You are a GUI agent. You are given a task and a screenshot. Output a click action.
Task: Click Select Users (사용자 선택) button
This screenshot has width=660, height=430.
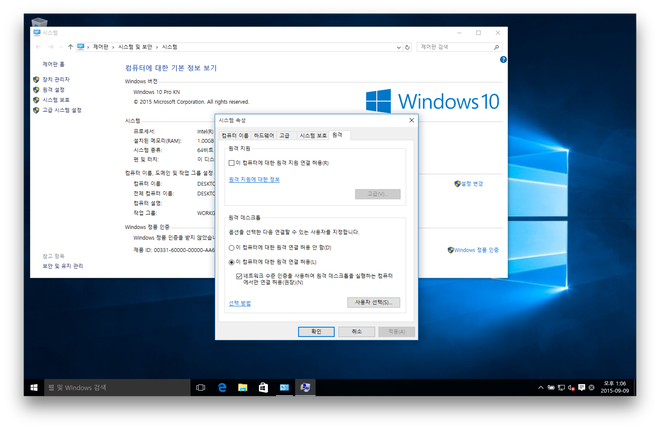[373, 303]
